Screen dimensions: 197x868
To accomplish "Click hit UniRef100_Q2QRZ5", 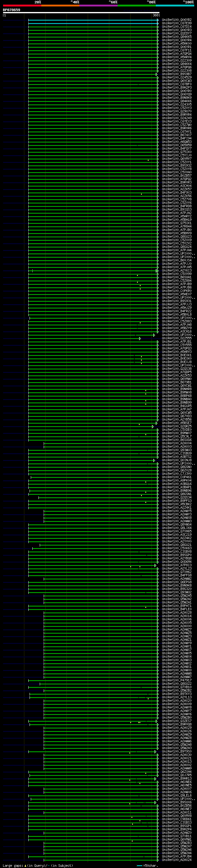I will pos(177,426).
